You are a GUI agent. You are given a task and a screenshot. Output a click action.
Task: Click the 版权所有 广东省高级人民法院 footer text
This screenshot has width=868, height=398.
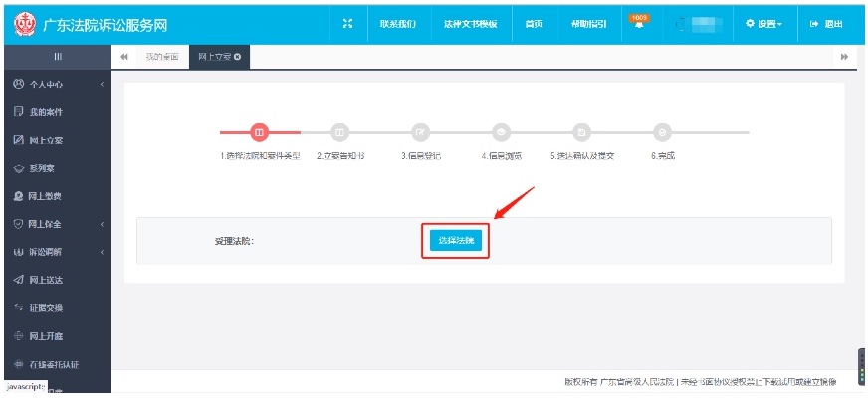point(619,382)
